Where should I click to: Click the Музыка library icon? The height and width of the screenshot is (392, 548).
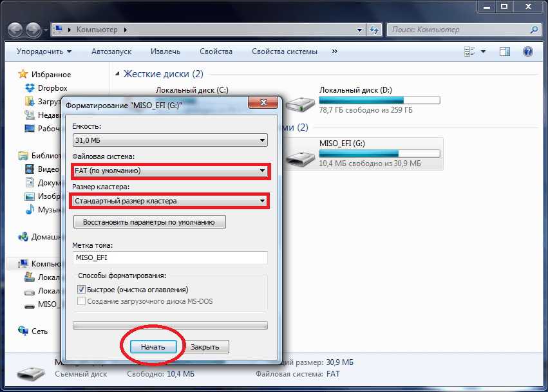tap(30, 210)
